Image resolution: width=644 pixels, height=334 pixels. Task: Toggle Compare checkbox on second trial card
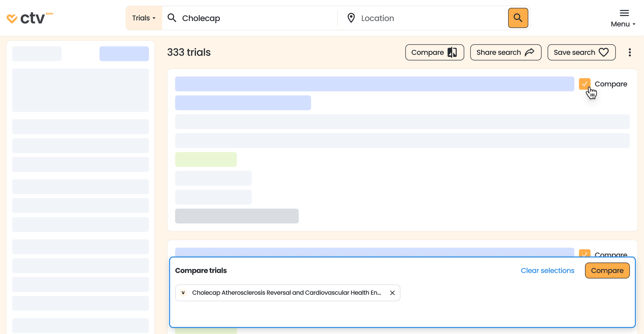point(584,253)
